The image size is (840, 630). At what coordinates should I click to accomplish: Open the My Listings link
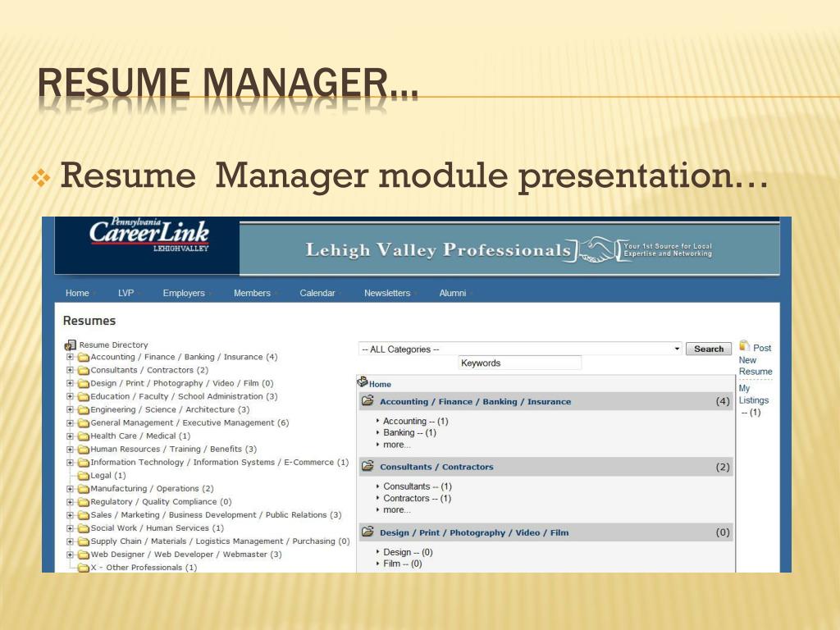[753, 395]
